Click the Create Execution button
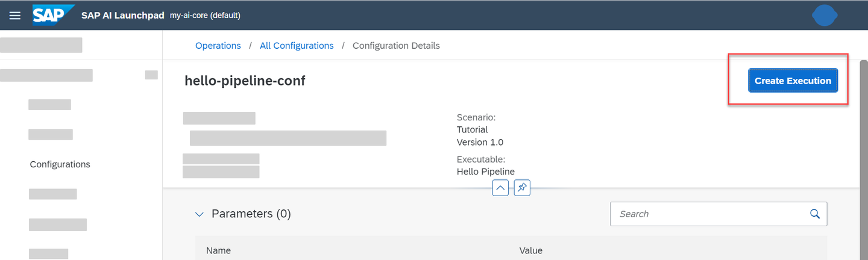 [793, 81]
